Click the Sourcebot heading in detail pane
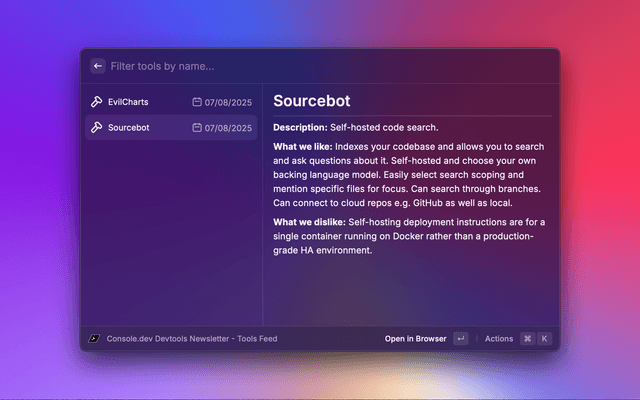This screenshot has height=400, width=640. [311, 101]
